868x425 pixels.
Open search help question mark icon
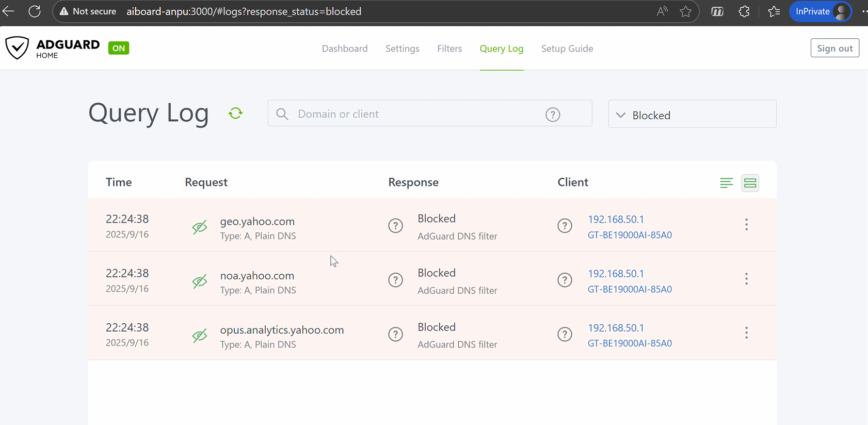(x=553, y=115)
